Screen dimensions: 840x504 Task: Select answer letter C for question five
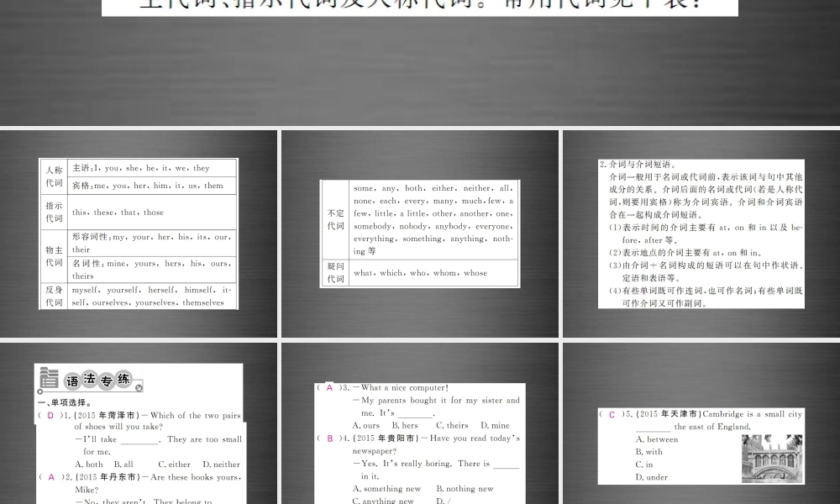(611, 414)
